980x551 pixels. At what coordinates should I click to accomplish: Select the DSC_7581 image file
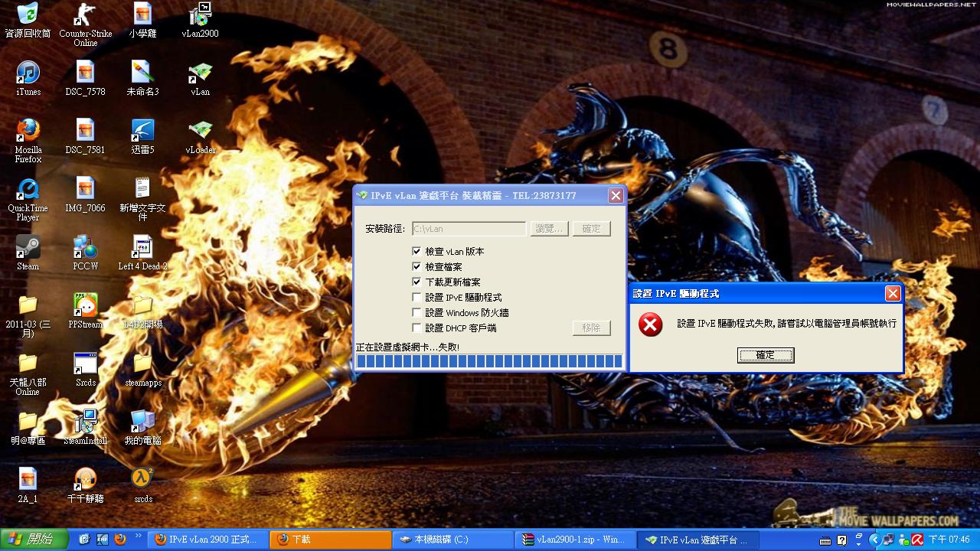85,136
